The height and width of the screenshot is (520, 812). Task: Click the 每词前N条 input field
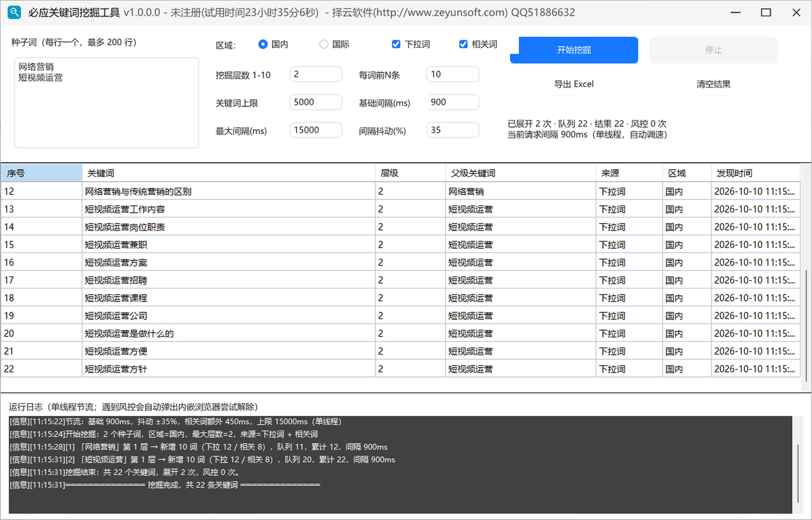pos(453,74)
